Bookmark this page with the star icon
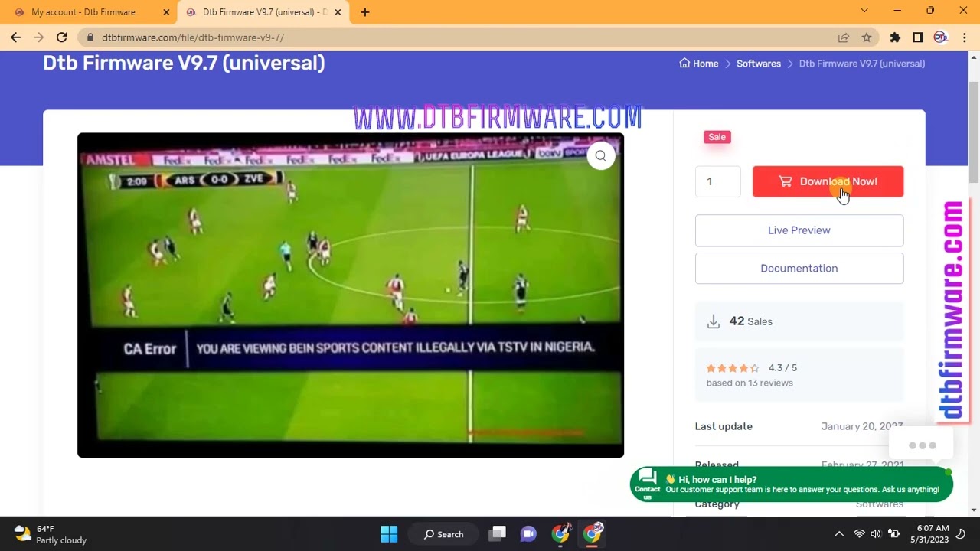This screenshot has height=551, width=980. coord(867,37)
